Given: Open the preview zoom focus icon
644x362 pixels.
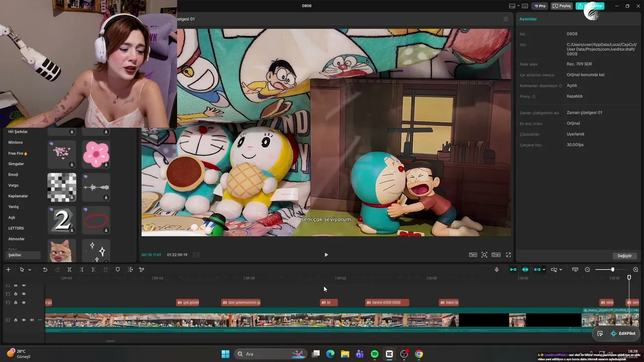Looking at the screenshot, I should [484, 255].
